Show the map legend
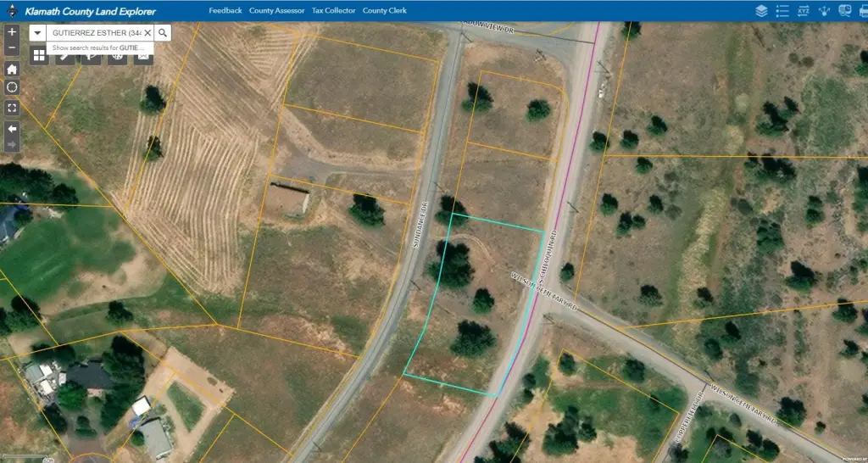Screen dimensions: 868x463 (782, 11)
